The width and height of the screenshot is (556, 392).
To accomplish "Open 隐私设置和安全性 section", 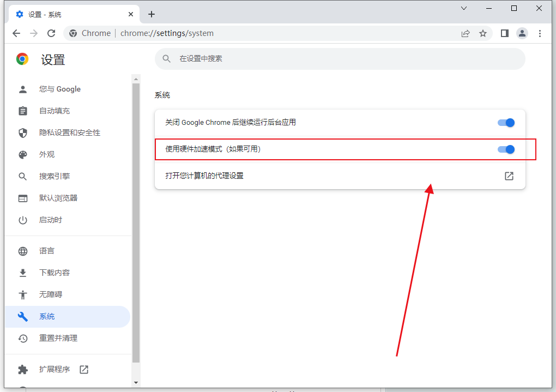I will coord(68,132).
